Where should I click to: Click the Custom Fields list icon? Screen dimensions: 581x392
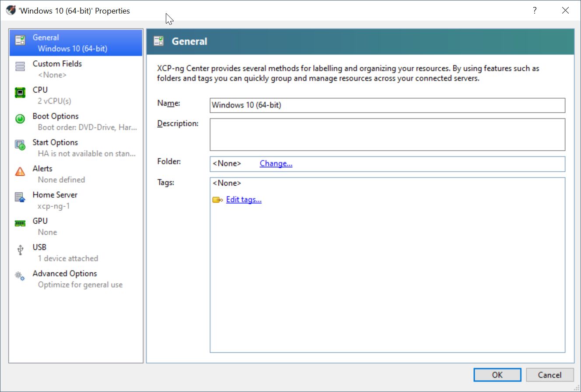[x=20, y=66]
